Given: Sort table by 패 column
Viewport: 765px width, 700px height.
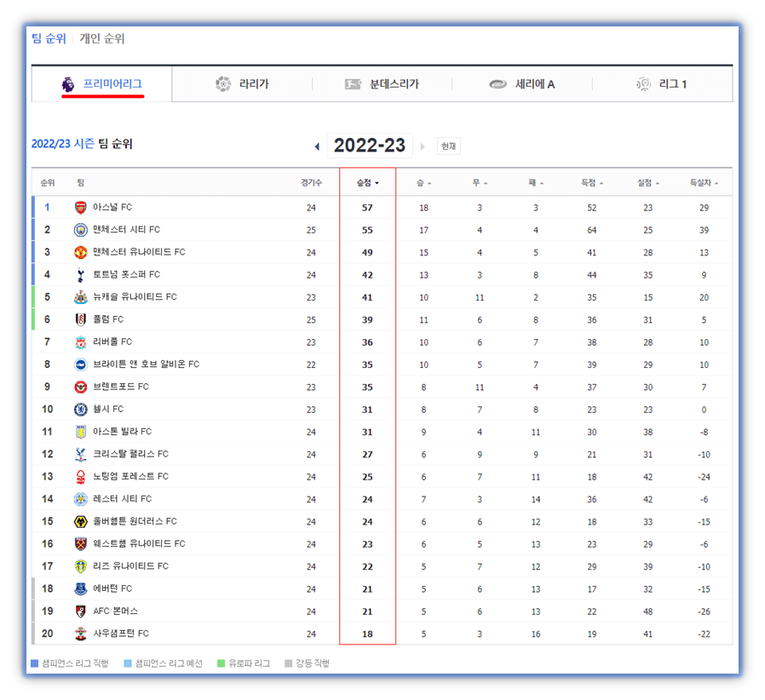Looking at the screenshot, I should click(x=536, y=183).
